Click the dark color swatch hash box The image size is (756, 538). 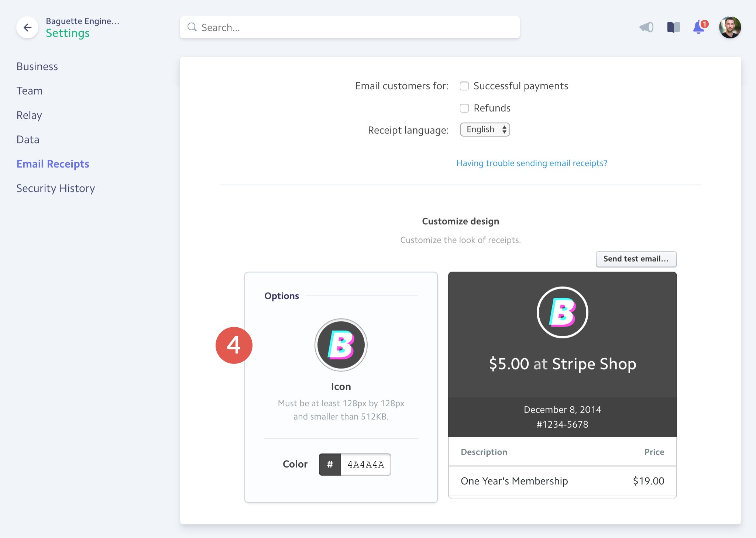330,464
